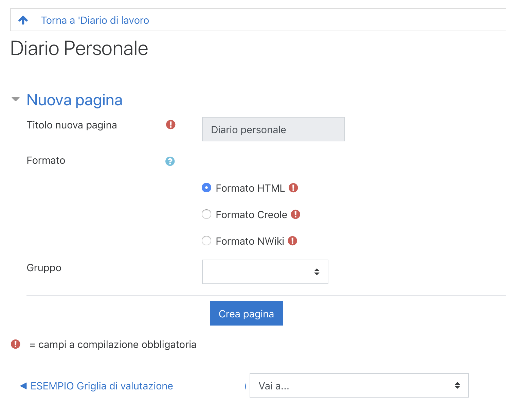Click required icon next to Titolo nuova pagina

point(170,125)
